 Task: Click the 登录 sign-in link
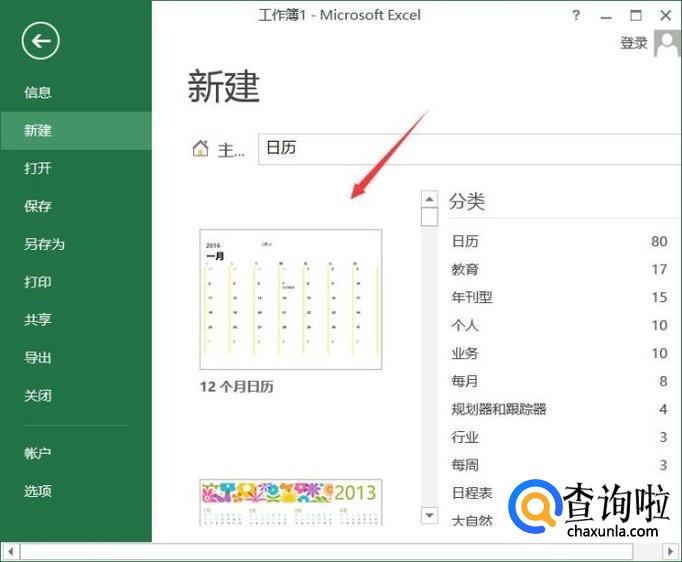coord(634,43)
